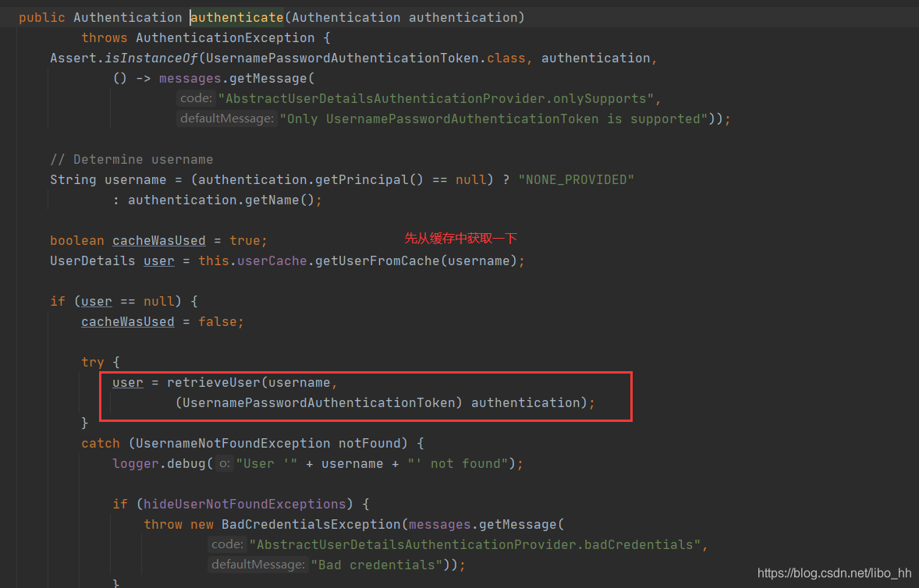Click the userCache field reference
Image resolution: width=919 pixels, height=588 pixels.
click(x=272, y=261)
